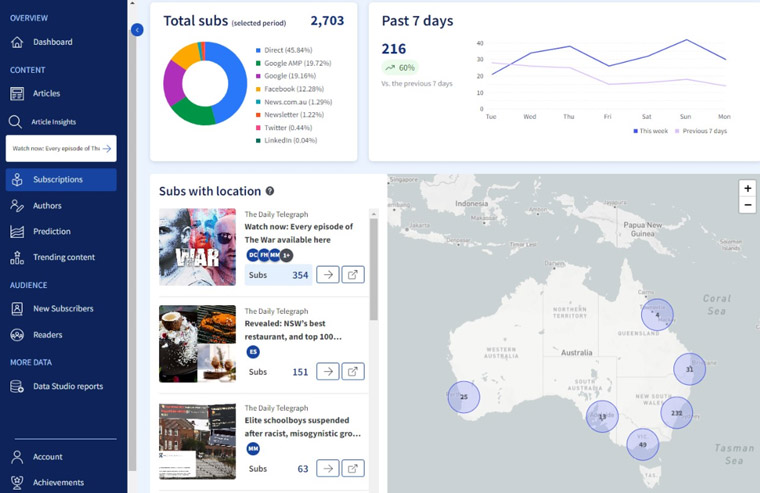Screen dimensions: 760x493
Task: Toggle 'Previous 7 days' chart series legend
Action: click(x=701, y=131)
